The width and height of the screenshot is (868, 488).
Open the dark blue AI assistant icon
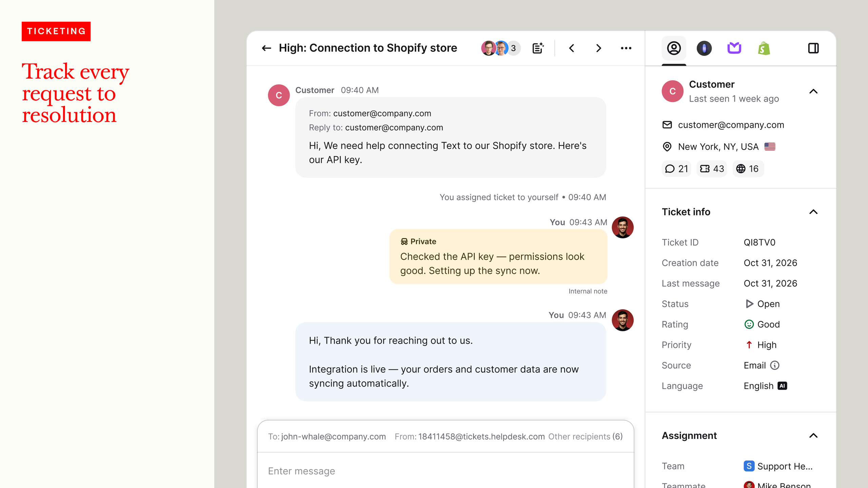704,48
